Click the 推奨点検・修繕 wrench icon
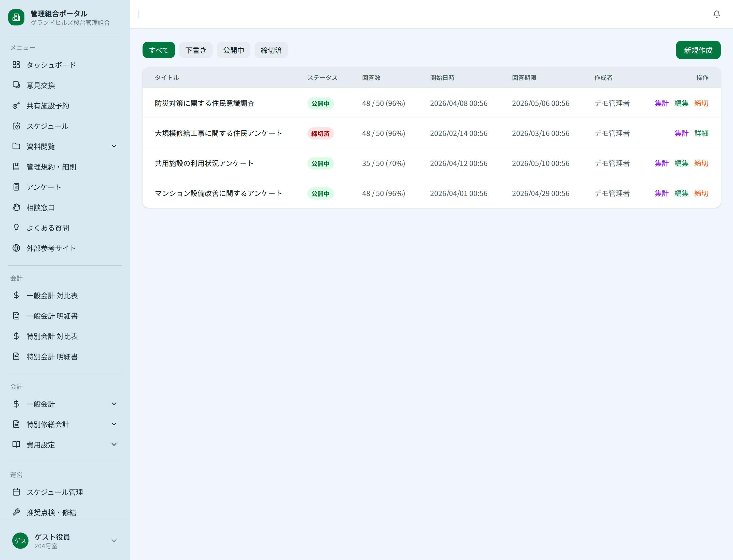Viewport: 733px width, 560px height. click(16, 512)
